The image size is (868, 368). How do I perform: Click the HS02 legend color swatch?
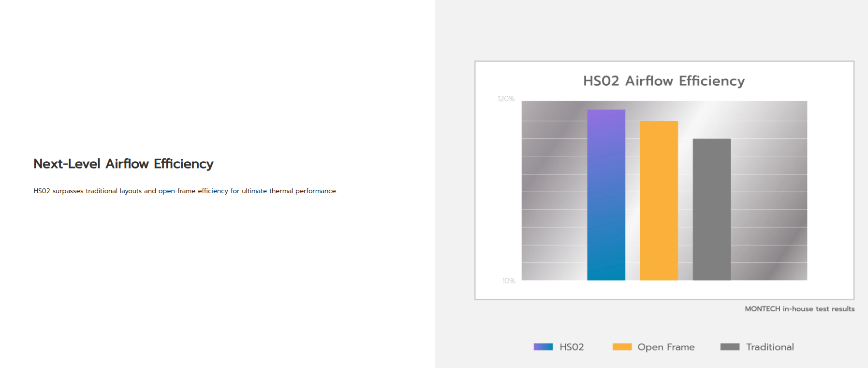[x=543, y=347]
